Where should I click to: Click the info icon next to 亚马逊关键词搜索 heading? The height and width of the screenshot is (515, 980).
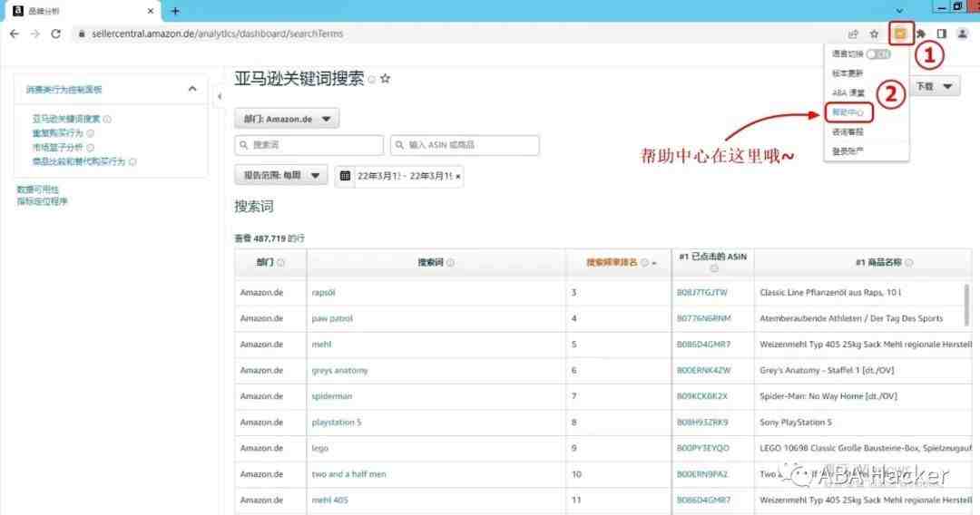pos(372,79)
